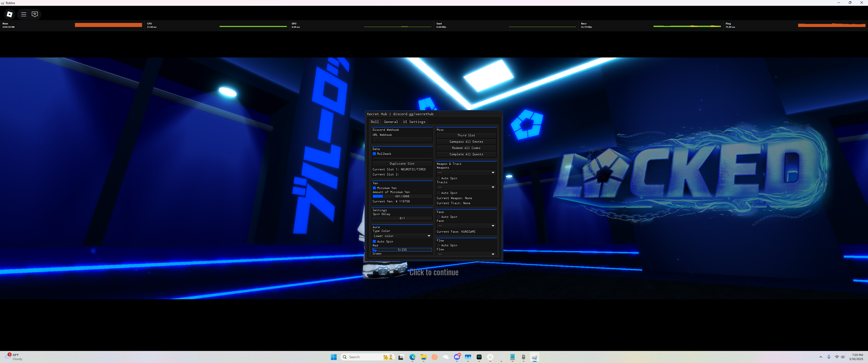Switch to the General tab

pyautogui.click(x=391, y=122)
